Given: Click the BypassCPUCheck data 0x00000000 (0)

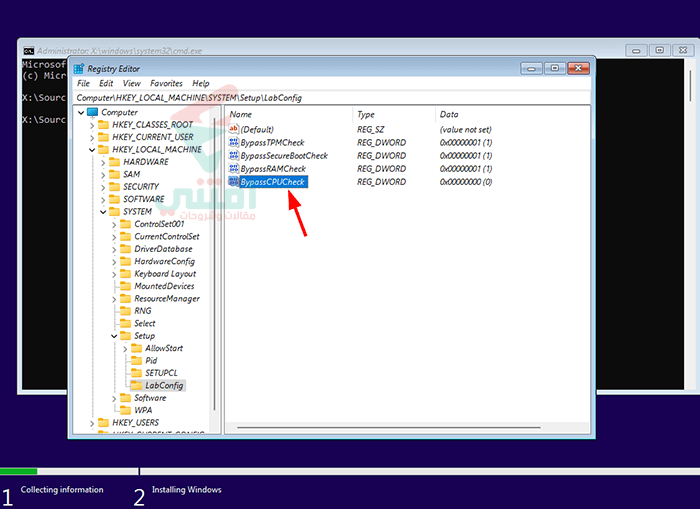Looking at the screenshot, I should pyautogui.click(x=466, y=182).
